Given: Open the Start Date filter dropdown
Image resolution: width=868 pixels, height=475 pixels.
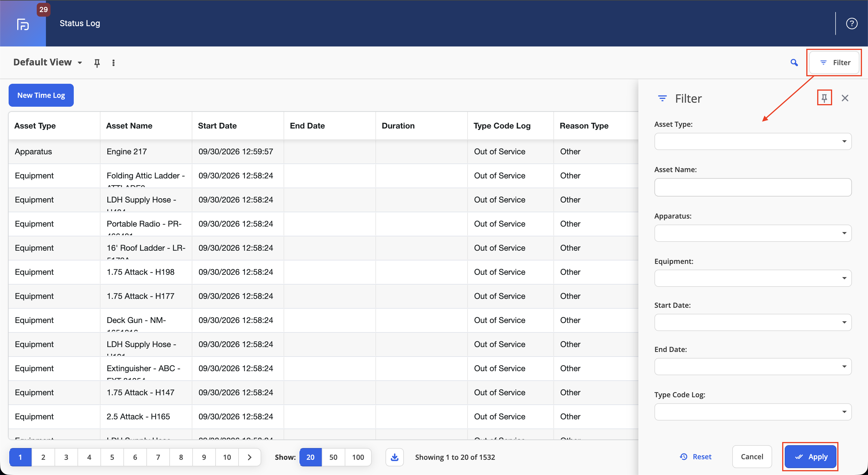Looking at the screenshot, I should pos(753,322).
